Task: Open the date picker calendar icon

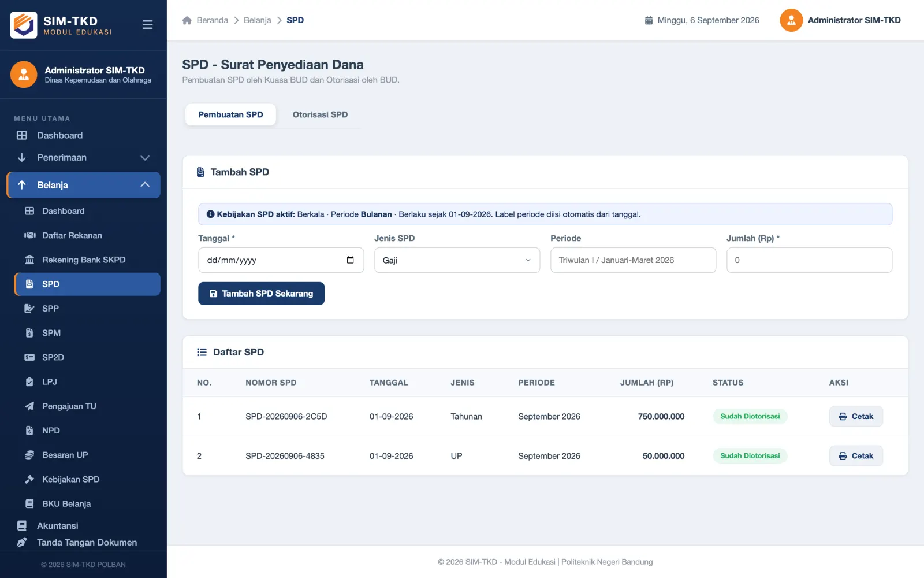Action: click(x=350, y=260)
